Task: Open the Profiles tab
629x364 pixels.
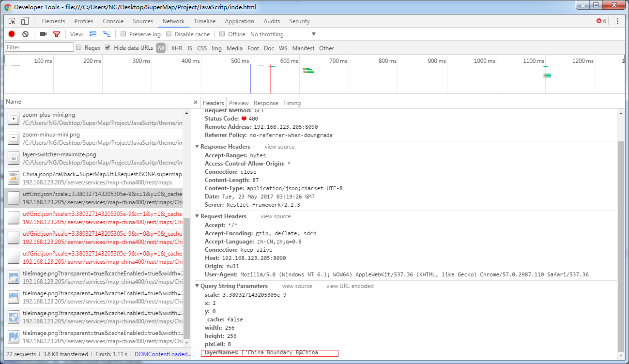Action: [84, 21]
